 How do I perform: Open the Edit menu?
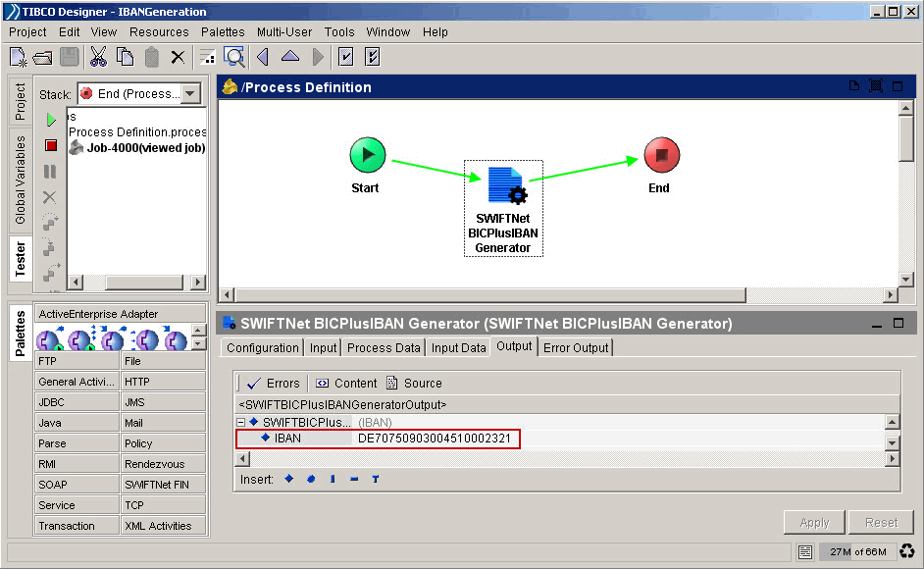(x=69, y=31)
